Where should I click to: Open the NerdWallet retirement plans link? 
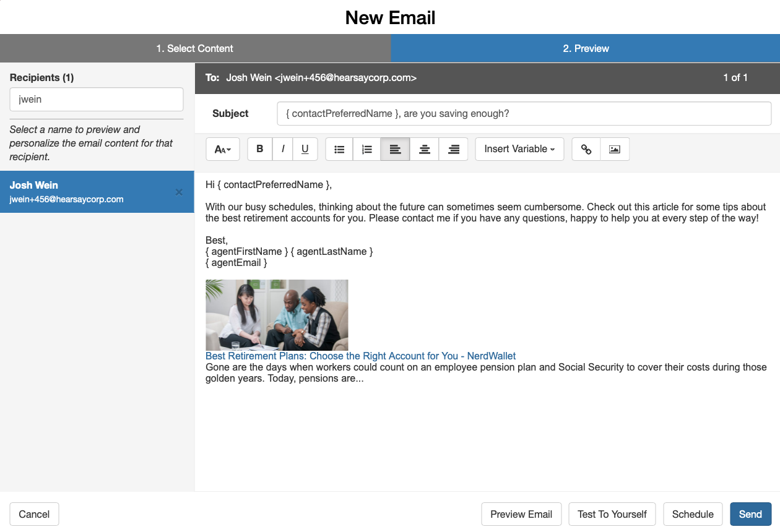pyautogui.click(x=360, y=356)
